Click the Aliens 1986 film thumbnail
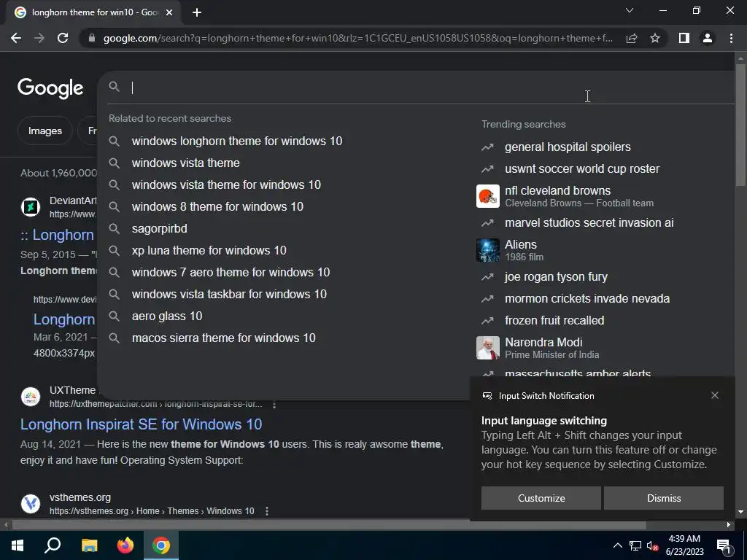747x560 pixels. coord(488,250)
